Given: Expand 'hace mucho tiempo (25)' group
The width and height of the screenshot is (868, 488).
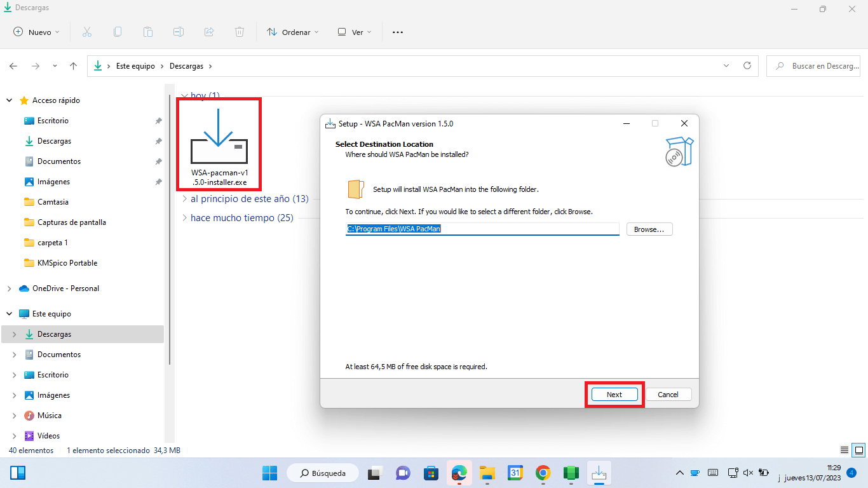Looking at the screenshot, I should [x=184, y=218].
